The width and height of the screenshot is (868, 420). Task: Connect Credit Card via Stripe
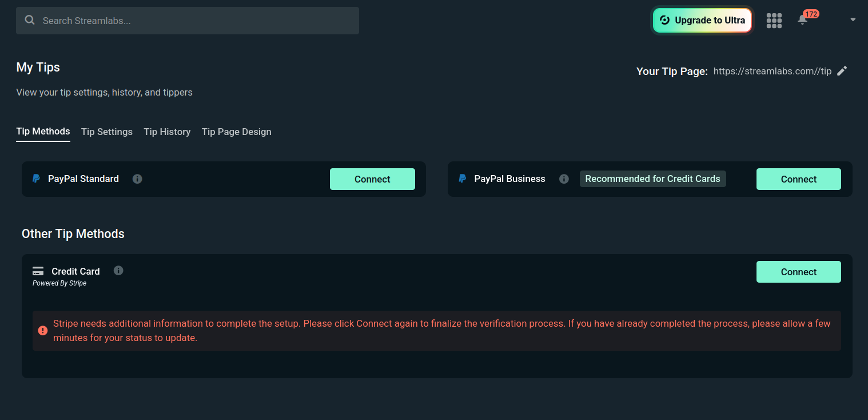tap(798, 271)
